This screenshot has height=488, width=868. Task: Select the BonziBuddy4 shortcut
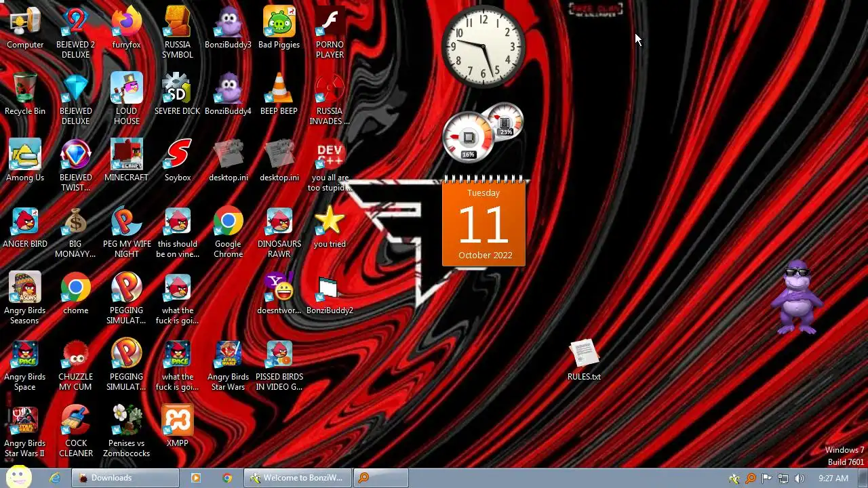(x=229, y=94)
